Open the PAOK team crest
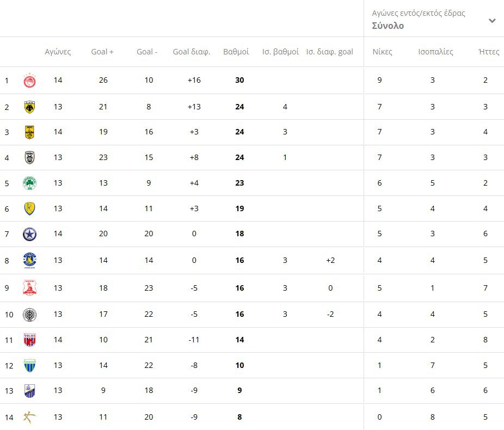The image size is (504, 430). [x=29, y=158]
